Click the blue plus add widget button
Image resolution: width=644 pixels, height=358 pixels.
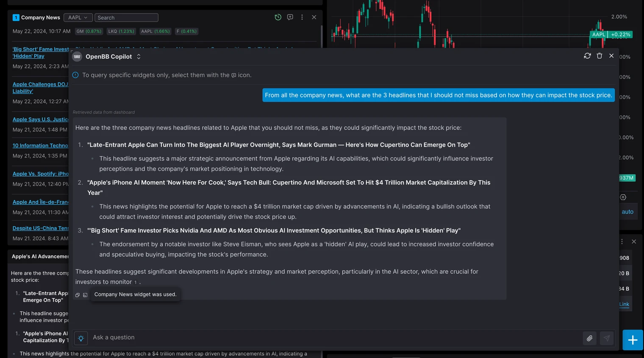[x=633, y=340]
